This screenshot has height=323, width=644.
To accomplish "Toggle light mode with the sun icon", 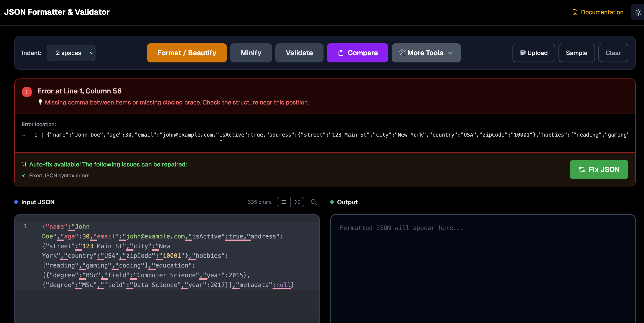I will 638,12.
